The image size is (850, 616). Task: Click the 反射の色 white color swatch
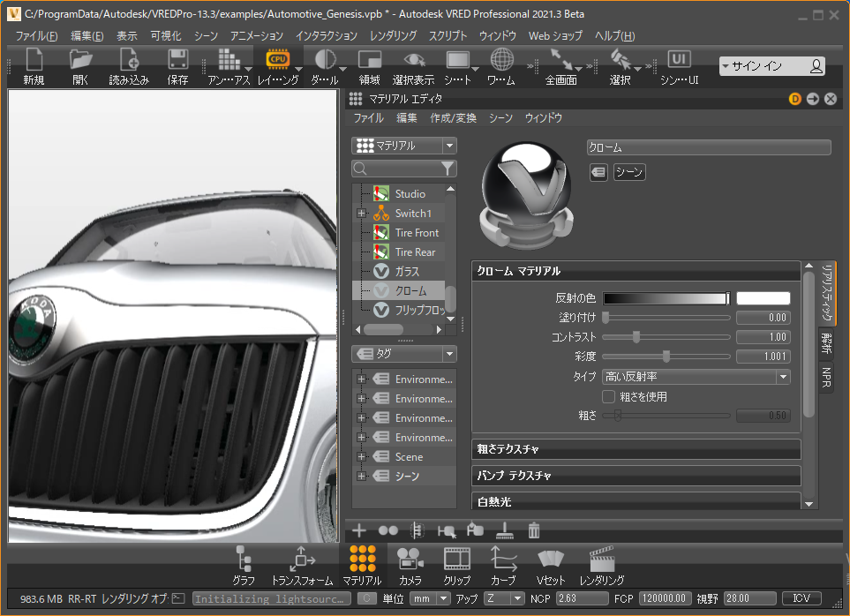[x=763, y=298]
